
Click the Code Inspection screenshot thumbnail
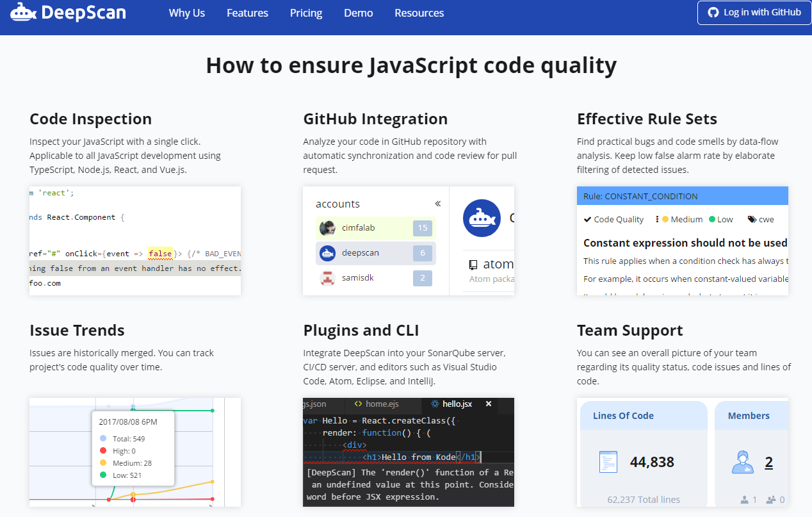pos(135,241)
